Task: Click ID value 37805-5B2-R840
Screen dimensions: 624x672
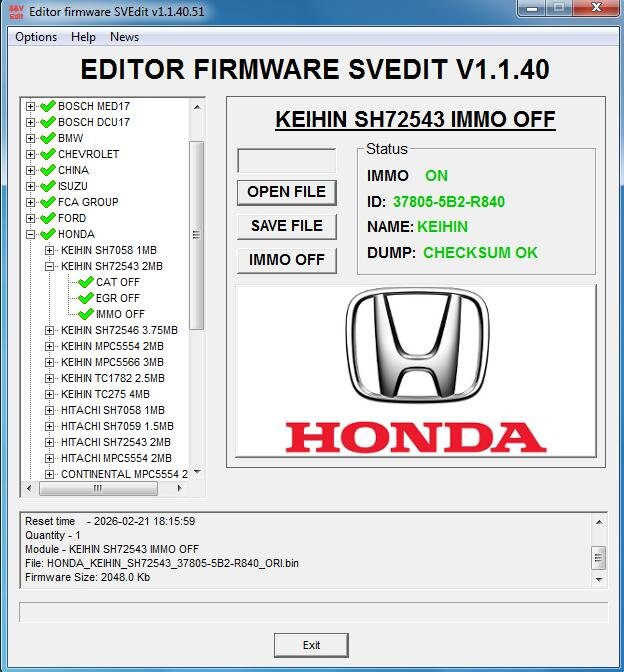Action: [449, 201]
